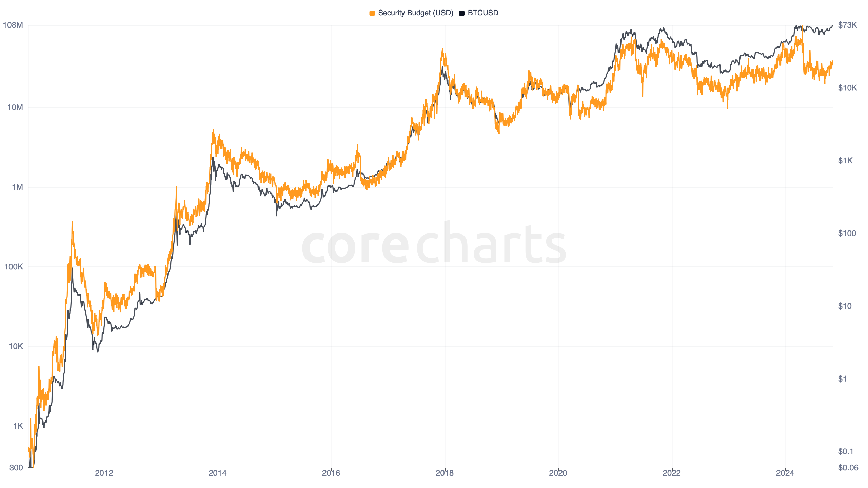
Task: Select the $1K right axis price label
Action: [845, 161]
